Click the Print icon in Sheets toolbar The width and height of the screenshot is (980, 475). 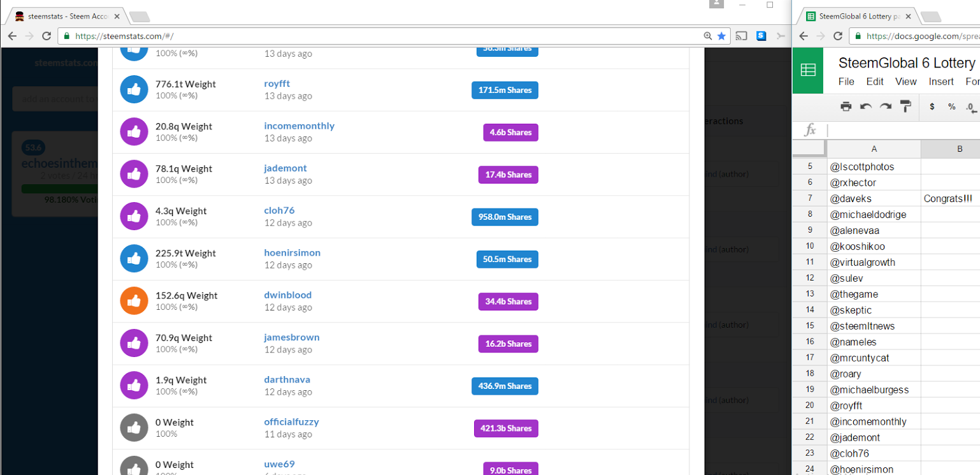(846, 106)
